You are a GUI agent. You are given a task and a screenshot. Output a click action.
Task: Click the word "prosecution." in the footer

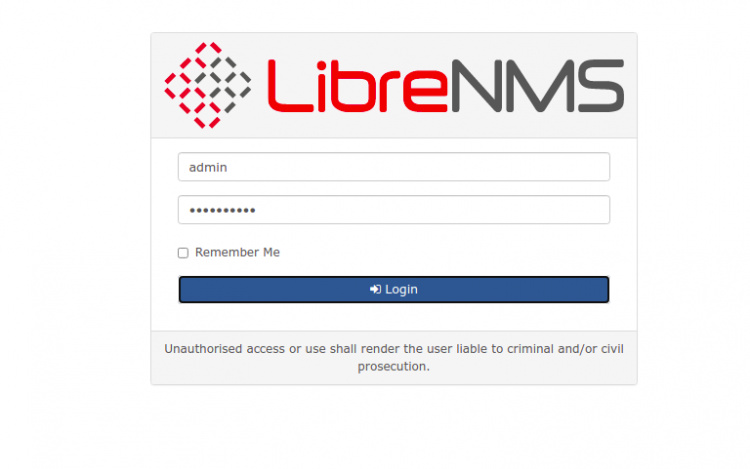pos(394,367)
